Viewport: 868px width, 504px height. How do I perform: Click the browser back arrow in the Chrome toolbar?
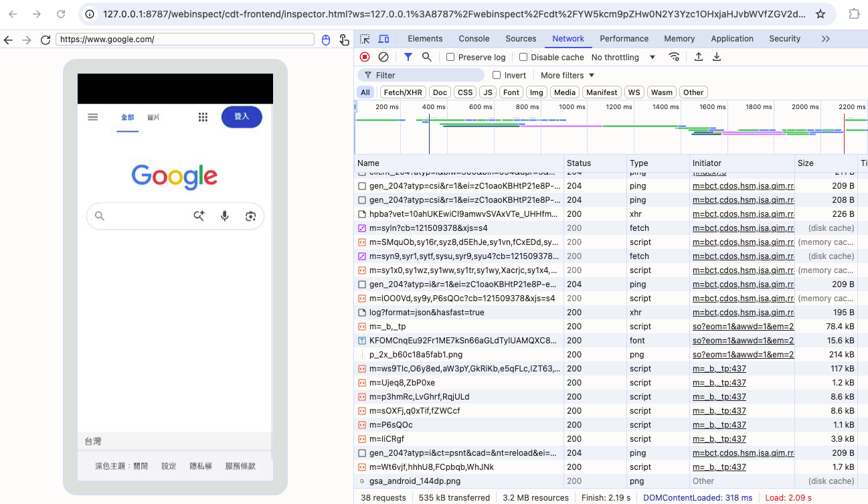click(13, 14)
